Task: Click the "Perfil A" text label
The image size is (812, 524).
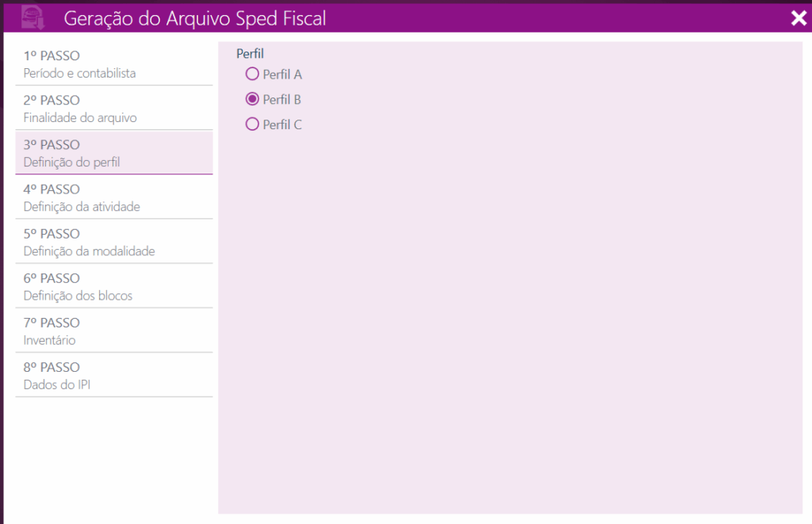Action: coord(282,75)
